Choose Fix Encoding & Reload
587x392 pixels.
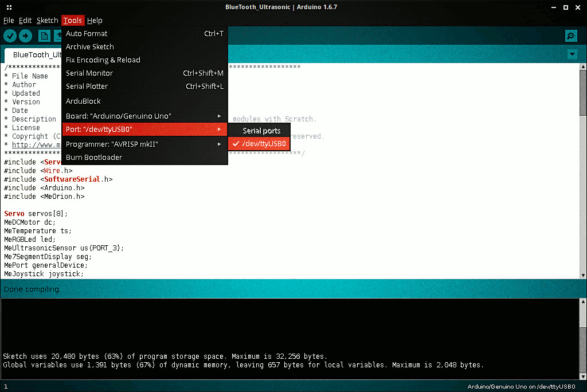(x=144, y=60)
